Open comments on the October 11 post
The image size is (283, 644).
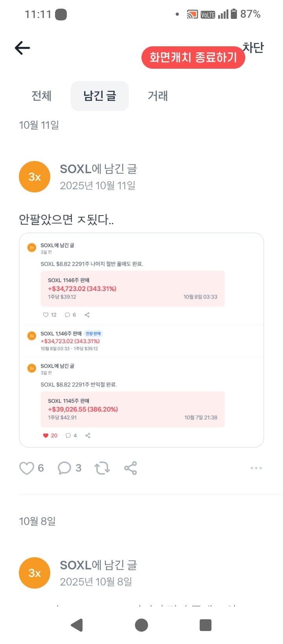tap(64, 468)
